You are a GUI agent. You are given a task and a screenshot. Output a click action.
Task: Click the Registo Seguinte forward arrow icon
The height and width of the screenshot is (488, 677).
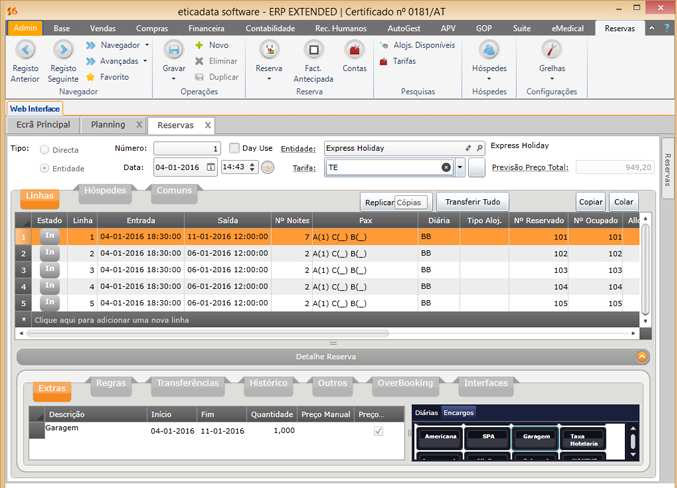pyautogui.click(x=63, y=49)
